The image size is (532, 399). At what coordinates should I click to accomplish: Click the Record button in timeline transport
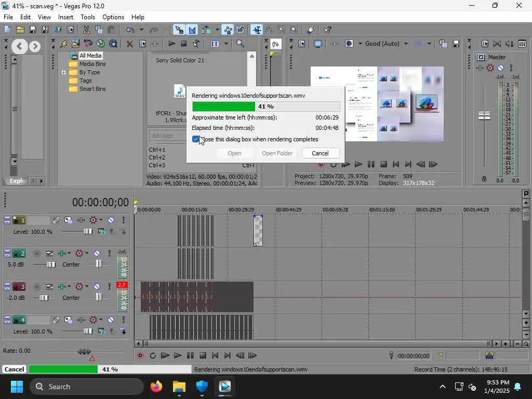point(140,355)
